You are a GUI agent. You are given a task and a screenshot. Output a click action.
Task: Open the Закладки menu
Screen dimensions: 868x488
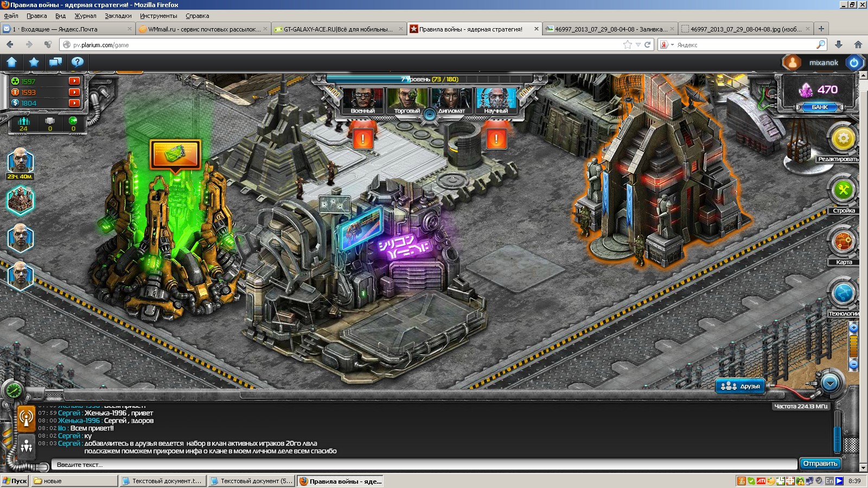pyautogui.click(x=118, y=16)
